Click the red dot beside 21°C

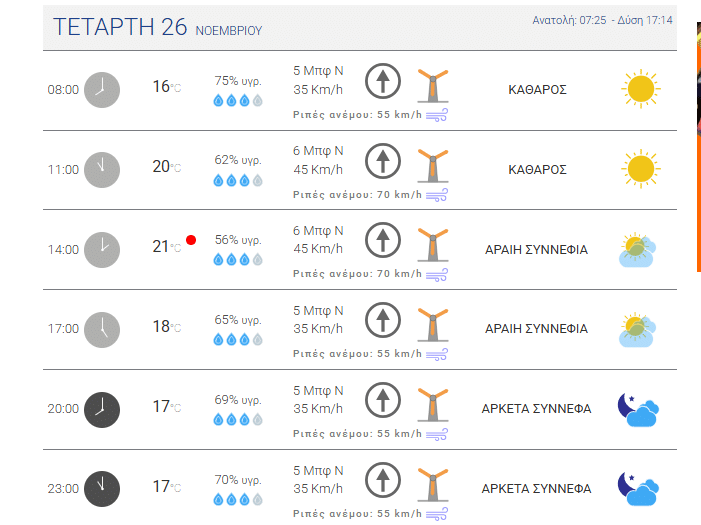tap(191, 240)
